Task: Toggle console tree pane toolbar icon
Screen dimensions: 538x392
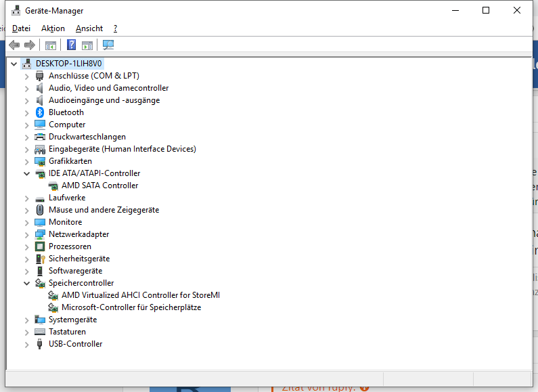Action: (x=51, y=45)
